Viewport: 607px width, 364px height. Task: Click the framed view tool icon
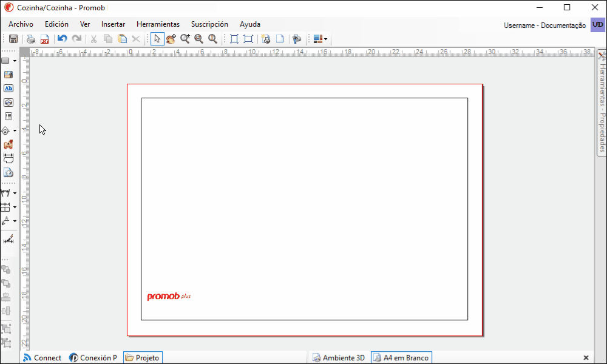coord(8,103)
